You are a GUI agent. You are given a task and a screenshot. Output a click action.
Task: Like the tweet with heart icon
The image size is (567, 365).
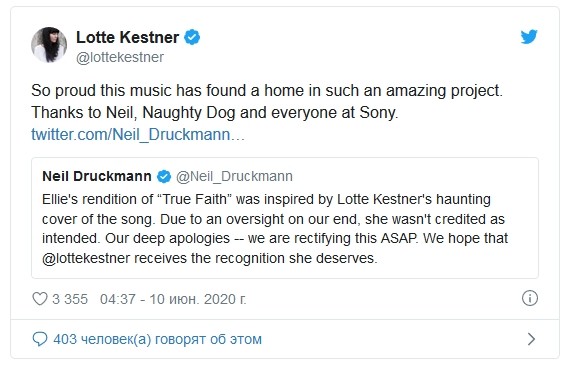[40, 299]
